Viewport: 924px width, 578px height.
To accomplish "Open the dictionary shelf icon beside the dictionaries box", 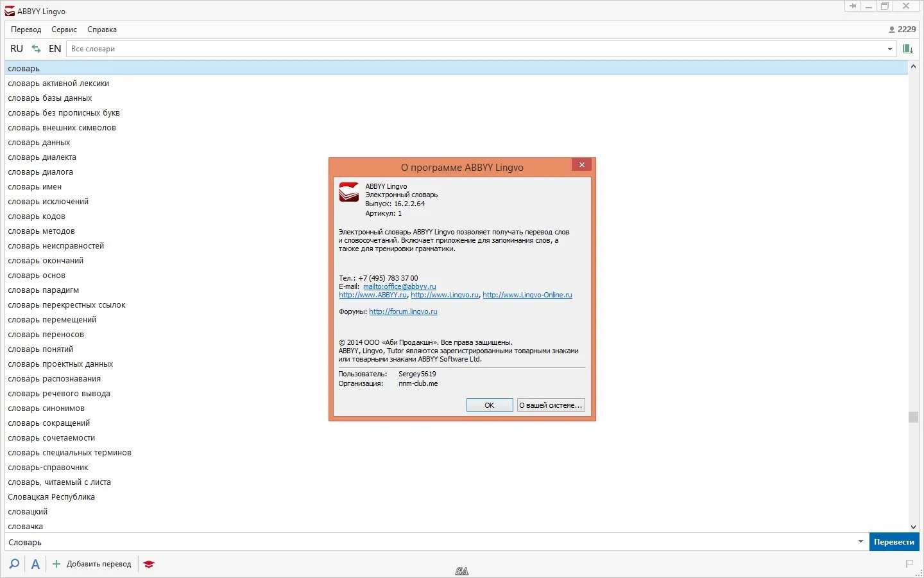I will pos(908,49).
